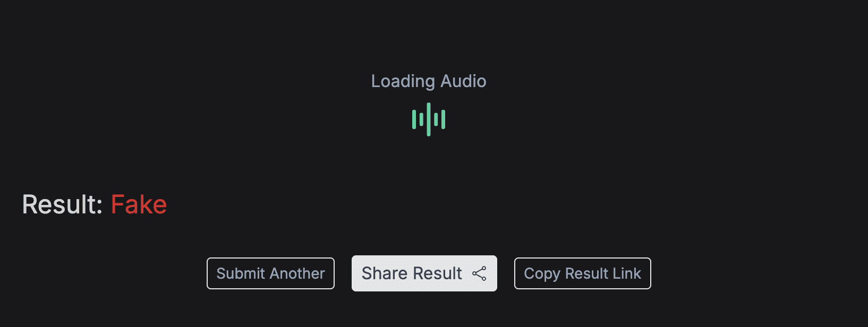Choose Submit Another to upload new audio

(x=270, y=273)
